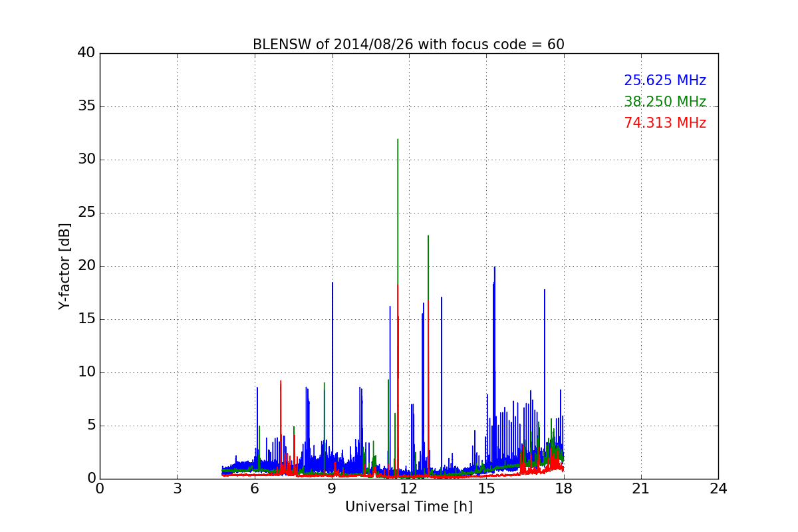
Task: Click the 'Y-factor [dB]' axis label
Action: (65, 266)
